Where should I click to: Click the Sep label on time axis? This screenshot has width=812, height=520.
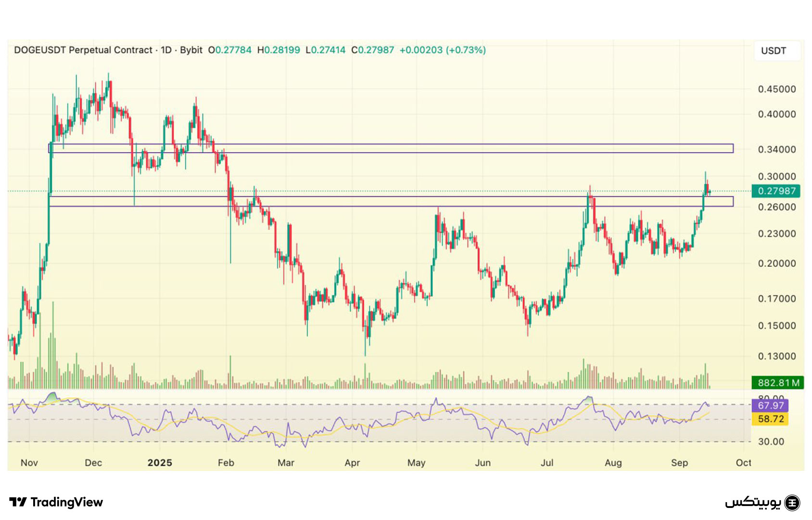679,463
